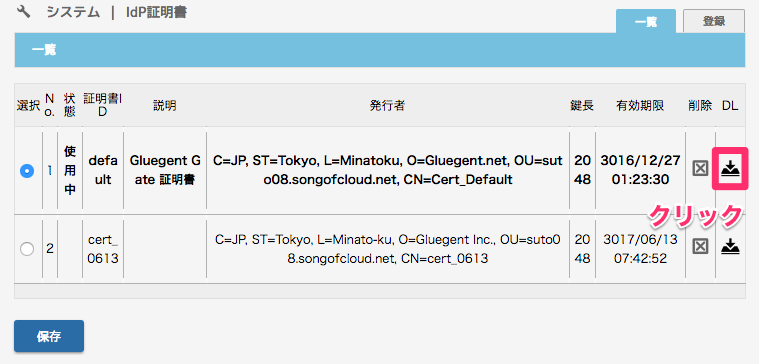Delete the cert_0613 certificate
Image resolution: width=759 pixels, height=364 pixels.
click(700, 247)
